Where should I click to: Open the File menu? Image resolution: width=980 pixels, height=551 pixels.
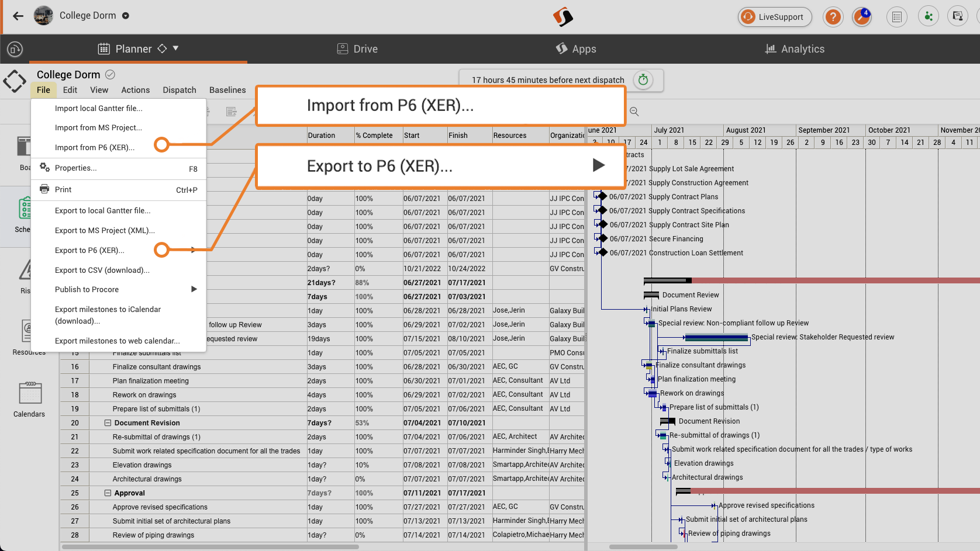pos(43,90)
